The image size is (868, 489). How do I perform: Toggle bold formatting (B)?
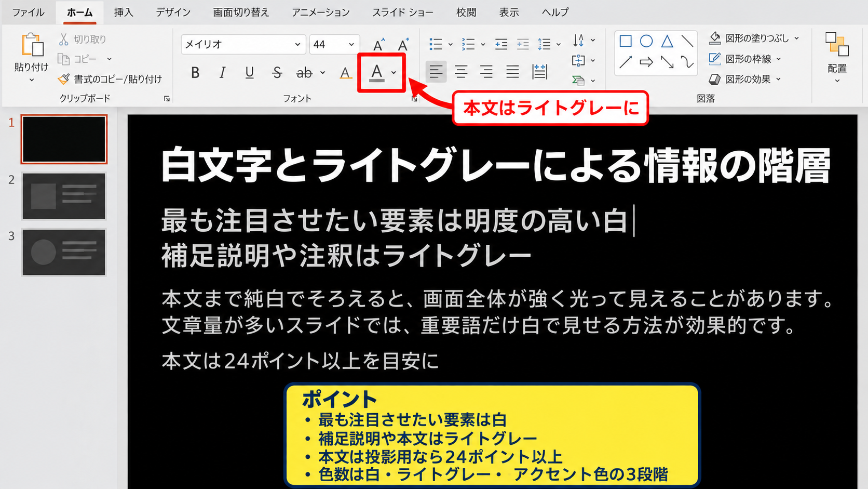pyautogui.click(x=195, y=73)
